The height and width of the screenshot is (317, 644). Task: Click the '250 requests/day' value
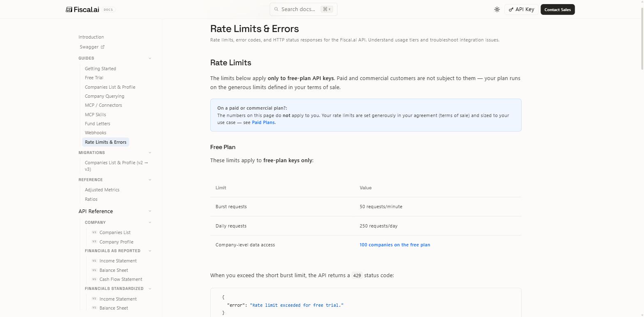point(378,226)
